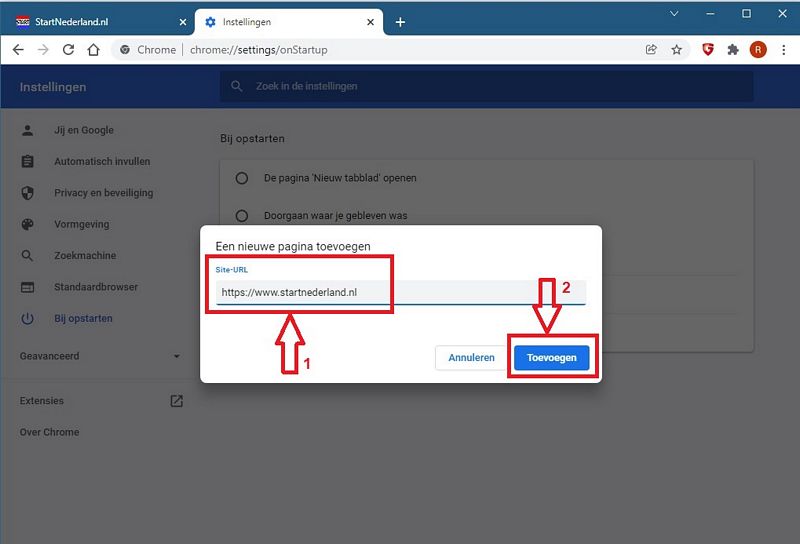Click the Zoek in de instellingen search field

487,86
